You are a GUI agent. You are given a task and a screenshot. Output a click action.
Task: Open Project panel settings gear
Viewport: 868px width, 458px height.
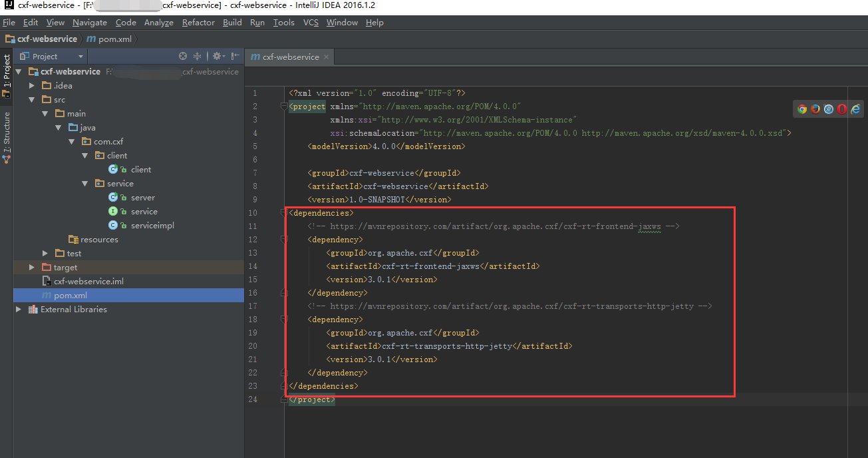[218, 57]
